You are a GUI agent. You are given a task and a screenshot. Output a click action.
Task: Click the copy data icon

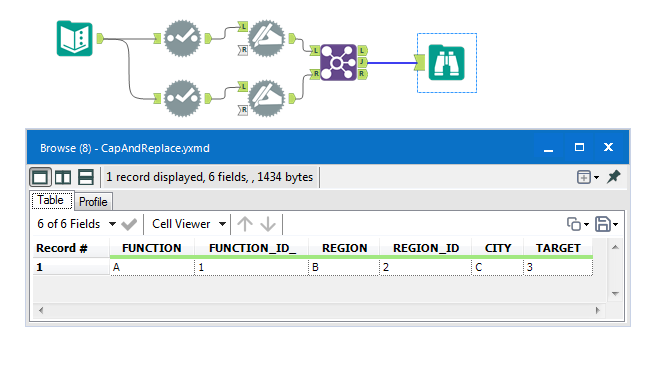[574, 224]
